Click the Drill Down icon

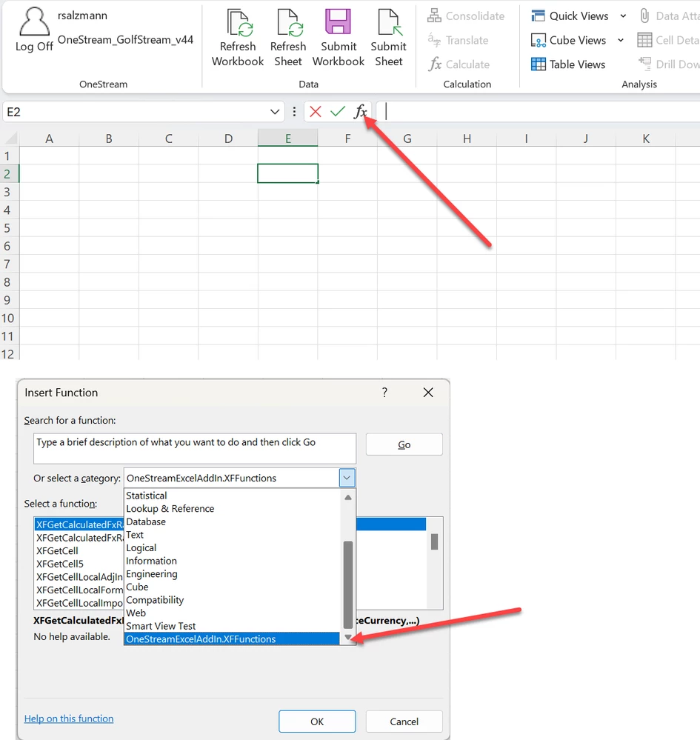click(644, 63)
